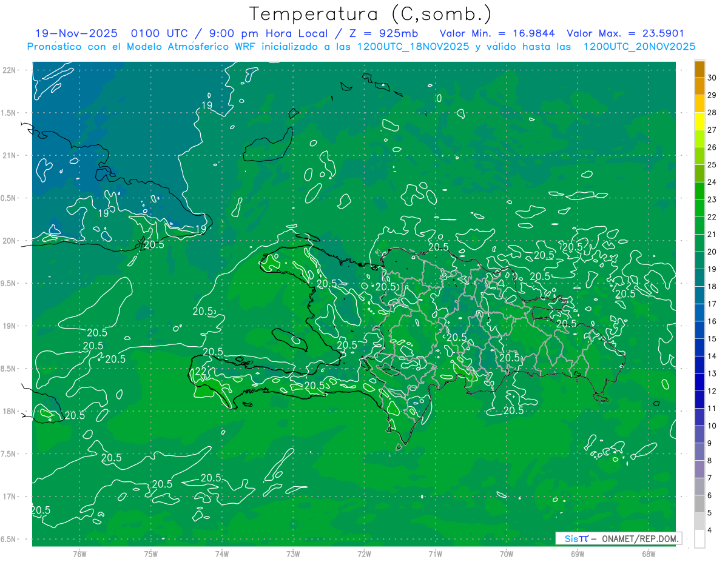
Task: Click the teal swatch between 18 and 19
Action: point(700,278)
